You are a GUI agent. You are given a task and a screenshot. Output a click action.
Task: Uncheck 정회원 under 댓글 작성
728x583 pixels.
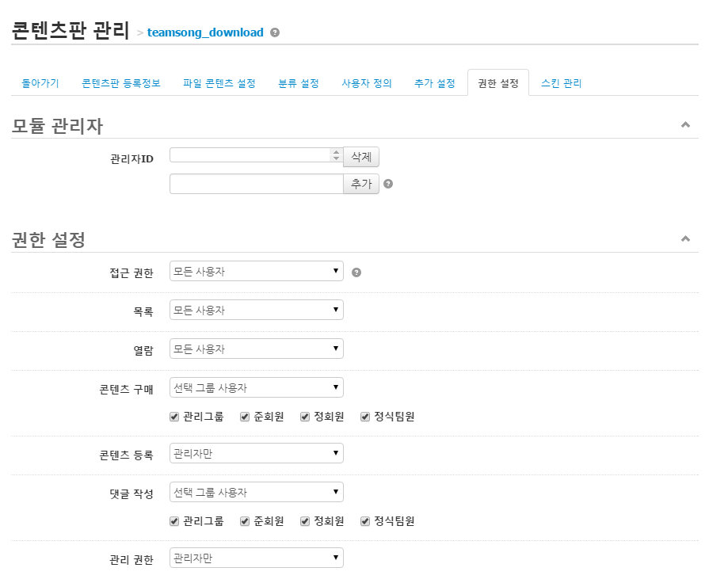(305, 521)
